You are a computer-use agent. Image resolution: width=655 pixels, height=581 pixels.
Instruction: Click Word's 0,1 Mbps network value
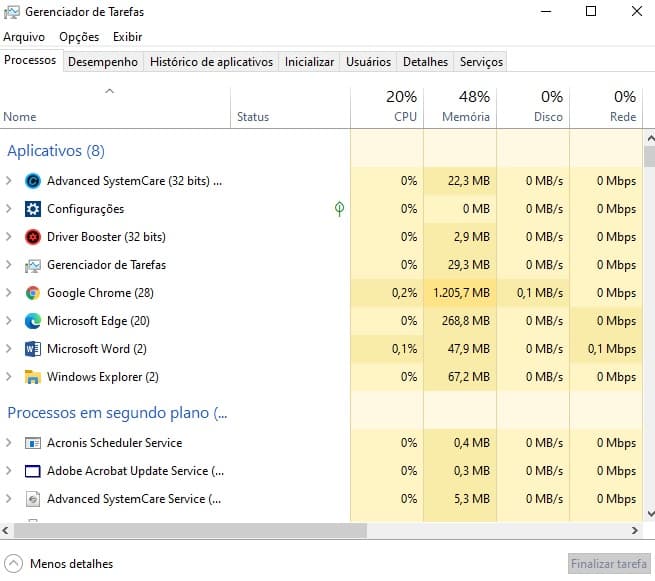click(x=612, y=349)
